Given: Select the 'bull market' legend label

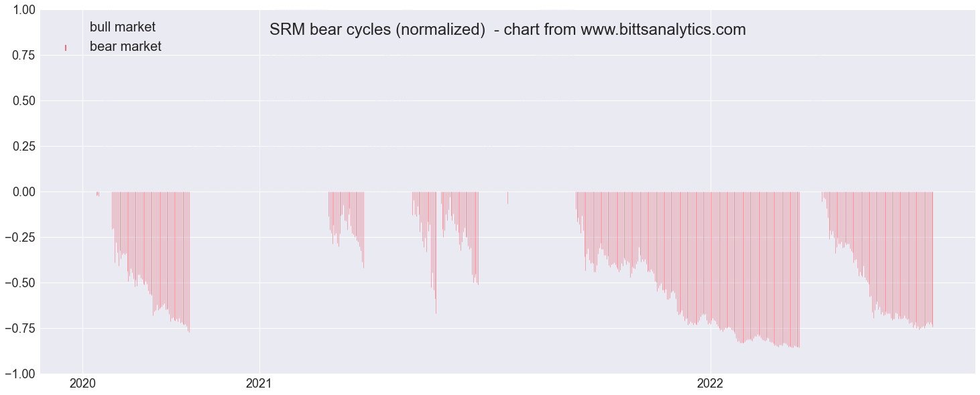Looking at the screenshot, I should tap(123, 27).
